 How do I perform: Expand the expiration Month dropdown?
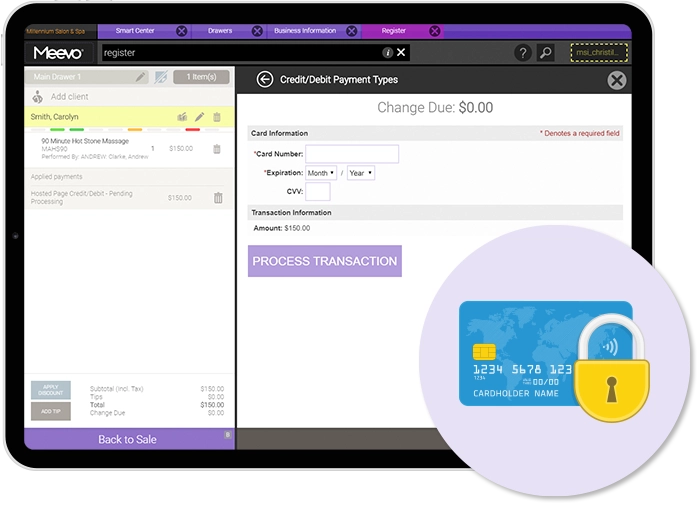[321, 173]
